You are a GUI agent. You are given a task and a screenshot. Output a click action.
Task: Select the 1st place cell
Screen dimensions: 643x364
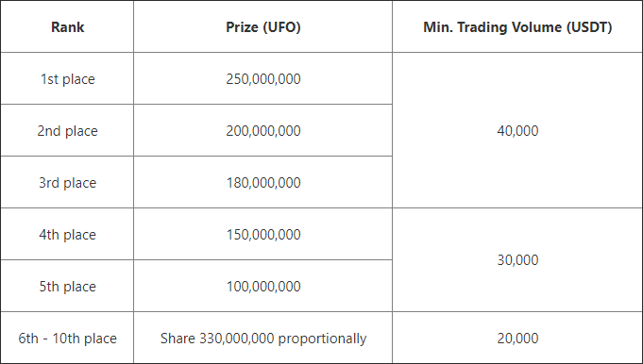point(67,78)
